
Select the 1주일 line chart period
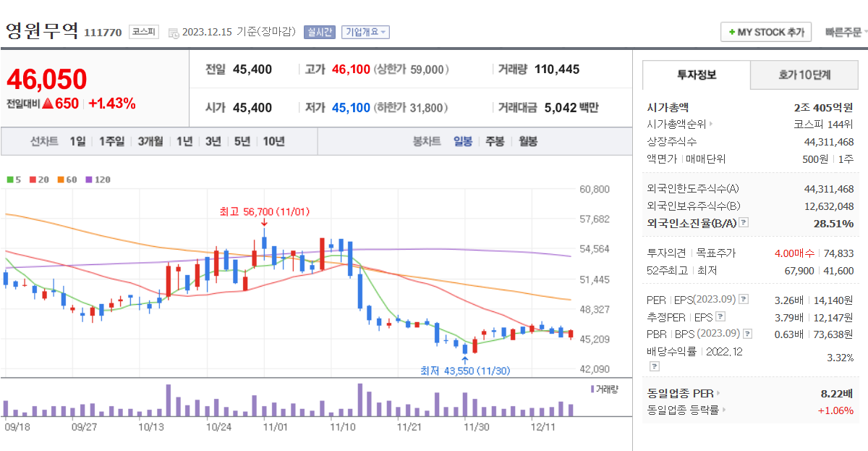(111, 141)
